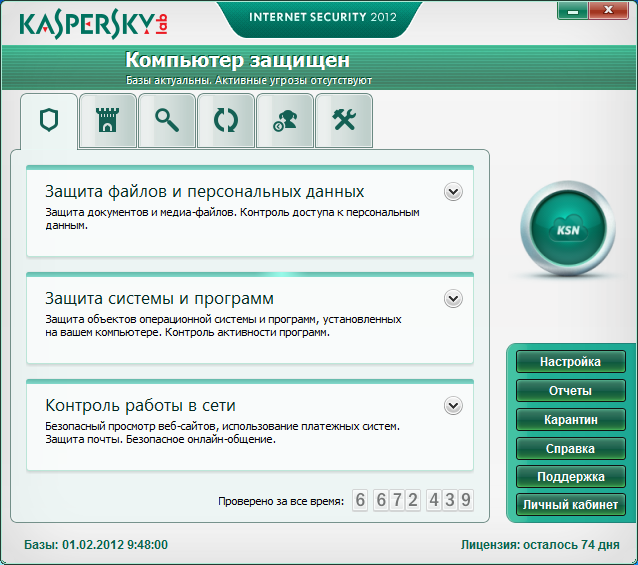The height and width of the screenshot is (565, 638).
Task: Click the Контроль работы в сети heading
Action: point(140,405)
